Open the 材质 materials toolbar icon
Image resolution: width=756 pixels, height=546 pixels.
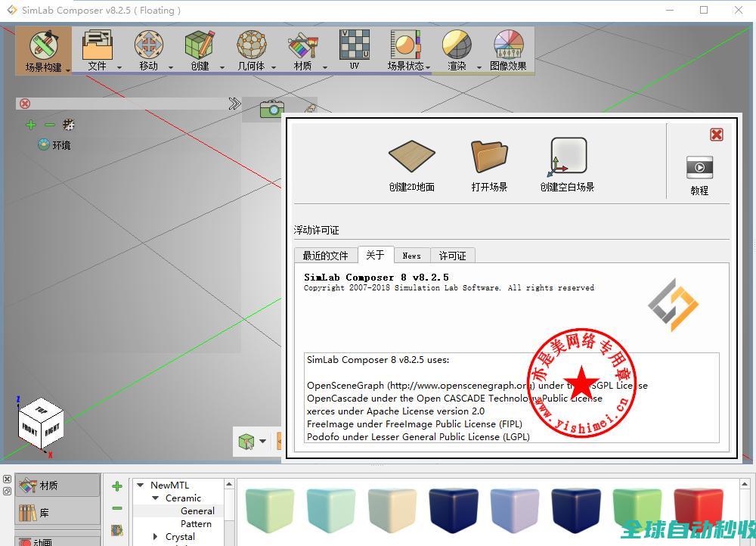coord(302,45)
